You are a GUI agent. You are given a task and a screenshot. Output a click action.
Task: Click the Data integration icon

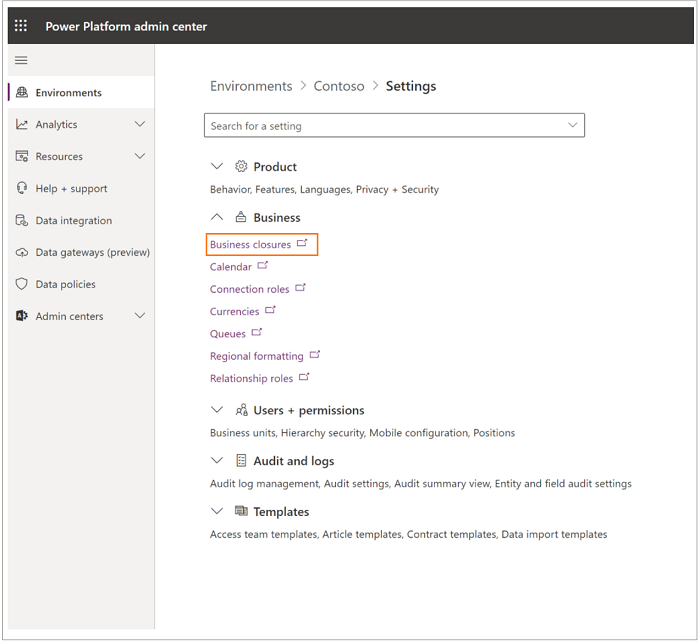click(21, 220)
